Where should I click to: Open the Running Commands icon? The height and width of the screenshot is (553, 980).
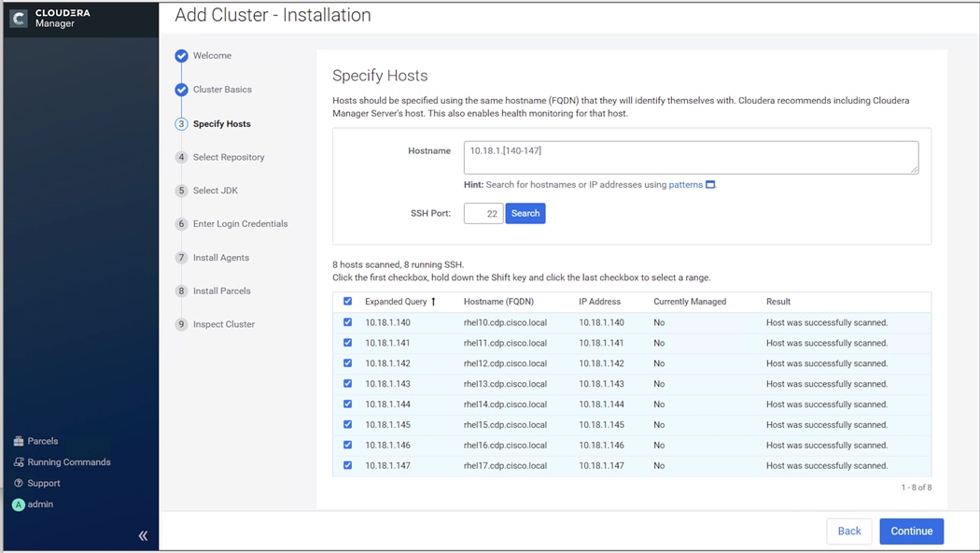pos(19,462)
